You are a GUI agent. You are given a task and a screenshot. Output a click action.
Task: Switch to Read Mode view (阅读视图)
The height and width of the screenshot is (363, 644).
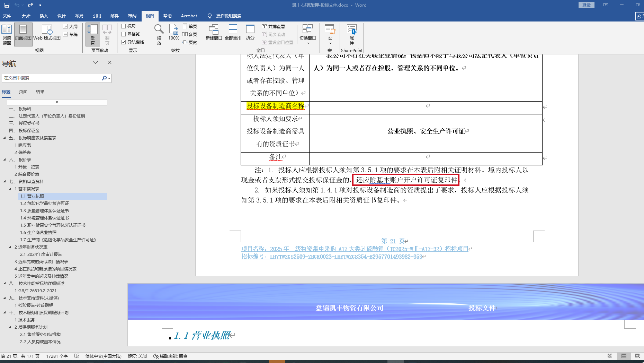coord(7,35)
